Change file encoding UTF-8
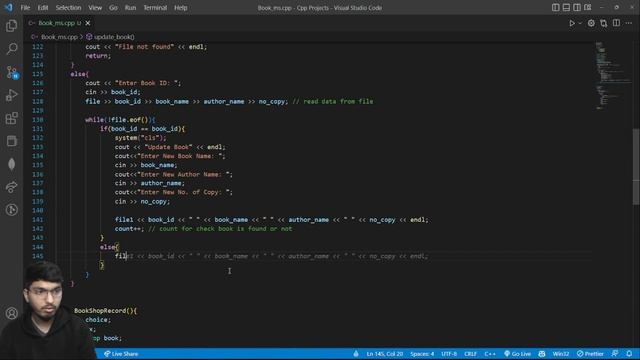Image resolution: width=640 pixels, height=360 pixels. pyautogui.click(x=449, y=354)
